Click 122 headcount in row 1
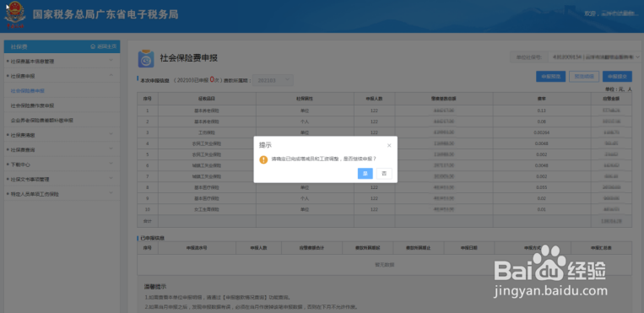The image size is (644, 313). point(374,111)
